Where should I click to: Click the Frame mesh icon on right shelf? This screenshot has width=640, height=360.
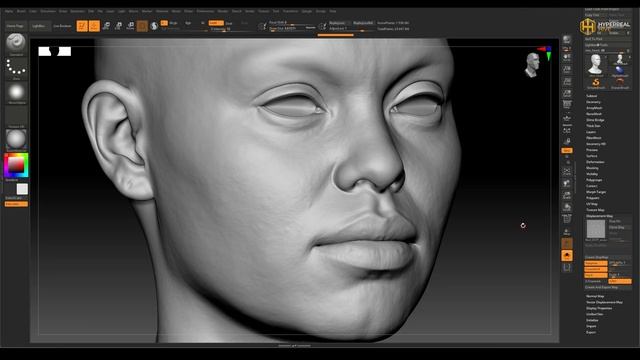tap(567, 172)
